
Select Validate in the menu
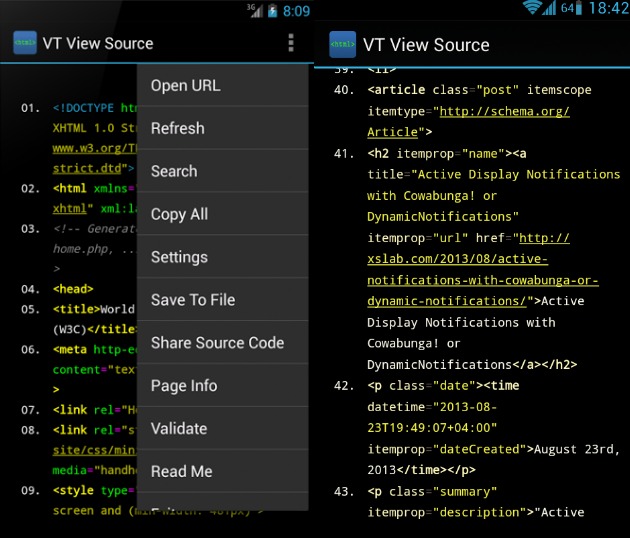pyautogui.click(x=222, y=429)
